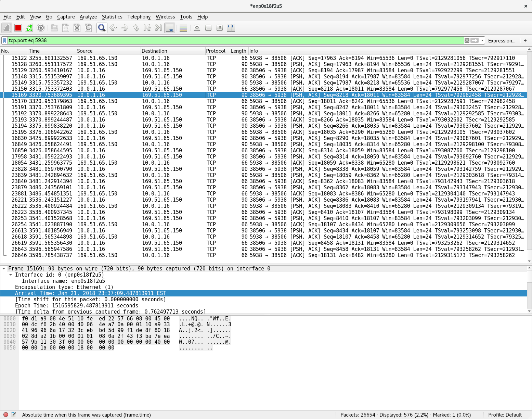Open a capture file
This screenshot has width=532, height=419.
click(x=54, y=28)
